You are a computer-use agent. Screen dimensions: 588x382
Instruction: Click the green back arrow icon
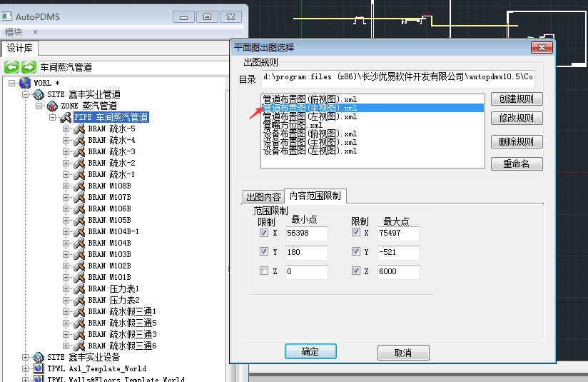click(x=11, y=68)
